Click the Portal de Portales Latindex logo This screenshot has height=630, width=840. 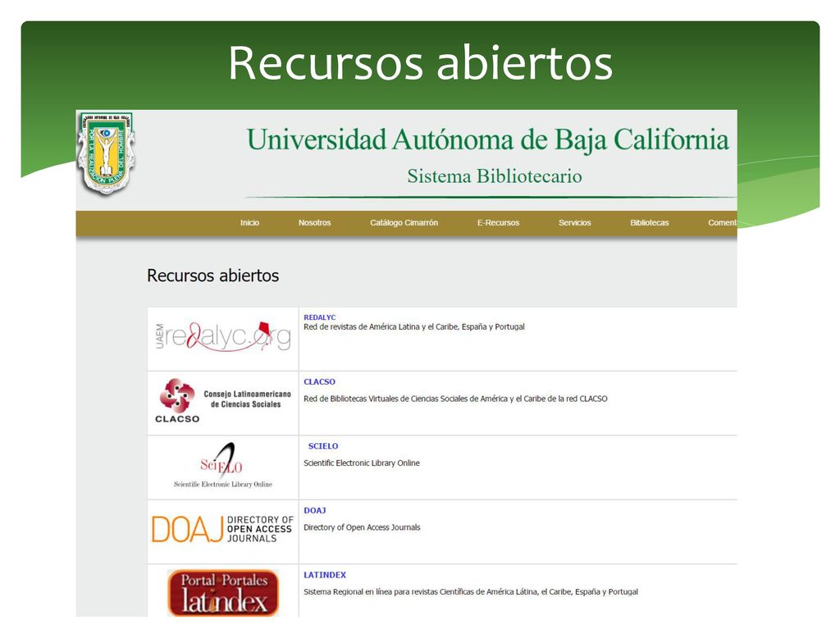tap(223, 592)
